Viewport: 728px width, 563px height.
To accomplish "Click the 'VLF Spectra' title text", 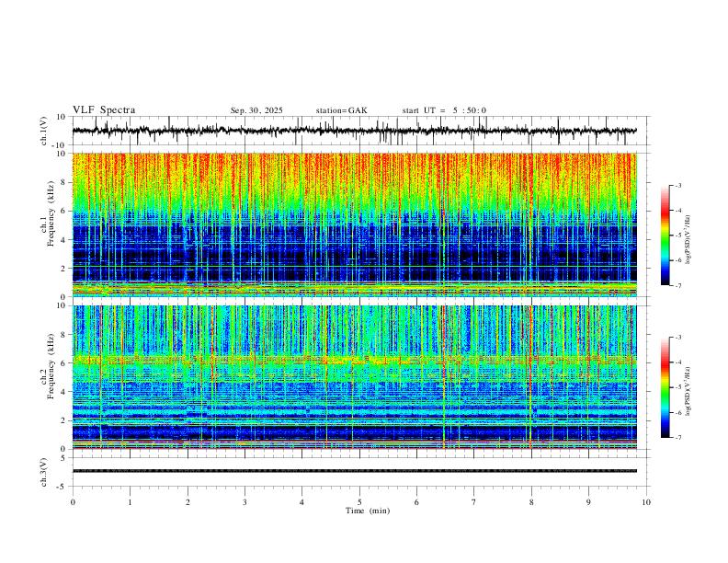I will (104, 110).
